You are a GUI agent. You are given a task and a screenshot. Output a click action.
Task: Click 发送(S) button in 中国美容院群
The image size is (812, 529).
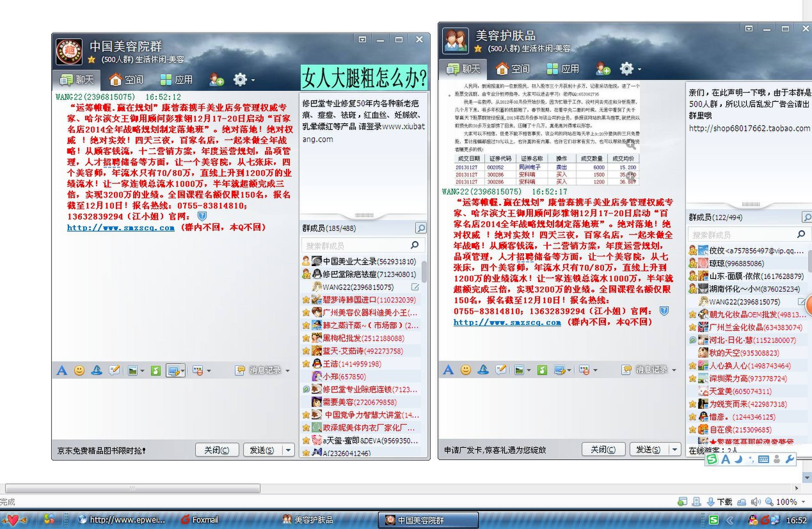tap(262, 450)
